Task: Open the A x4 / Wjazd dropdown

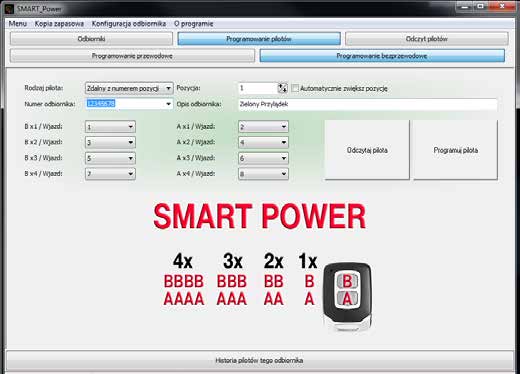Action: tap(263, 174)
